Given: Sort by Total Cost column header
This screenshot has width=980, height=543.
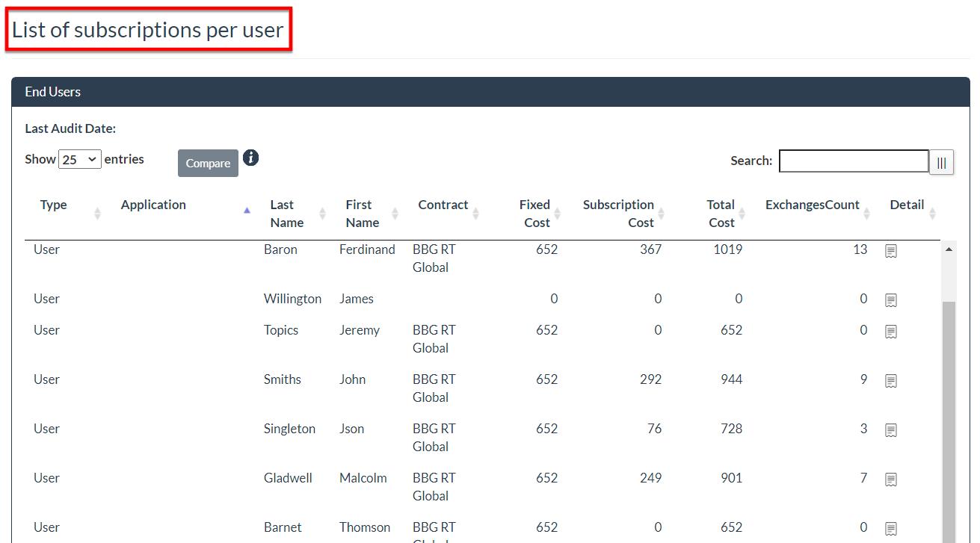Looking at the screenshot, I should click(721, 214).
